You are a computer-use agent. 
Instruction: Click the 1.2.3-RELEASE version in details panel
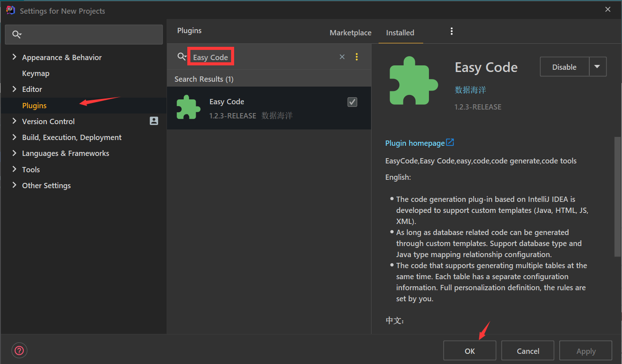(478, 107)
